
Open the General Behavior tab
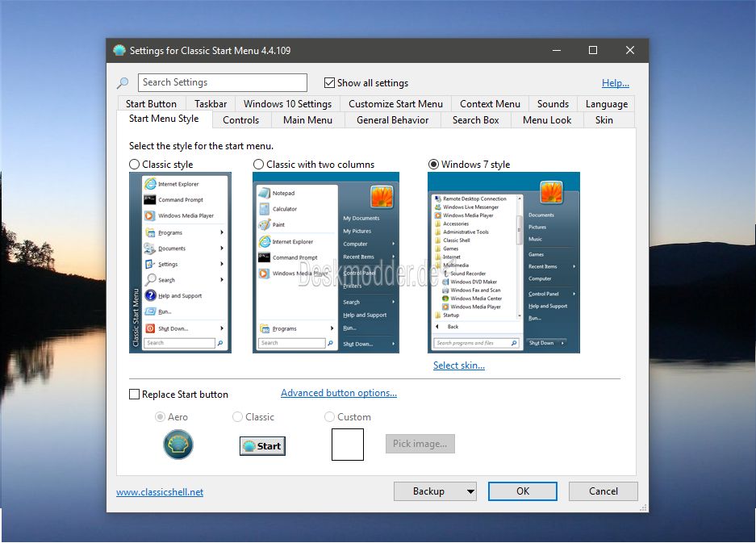pyautogui.click(x=392, y=120)
